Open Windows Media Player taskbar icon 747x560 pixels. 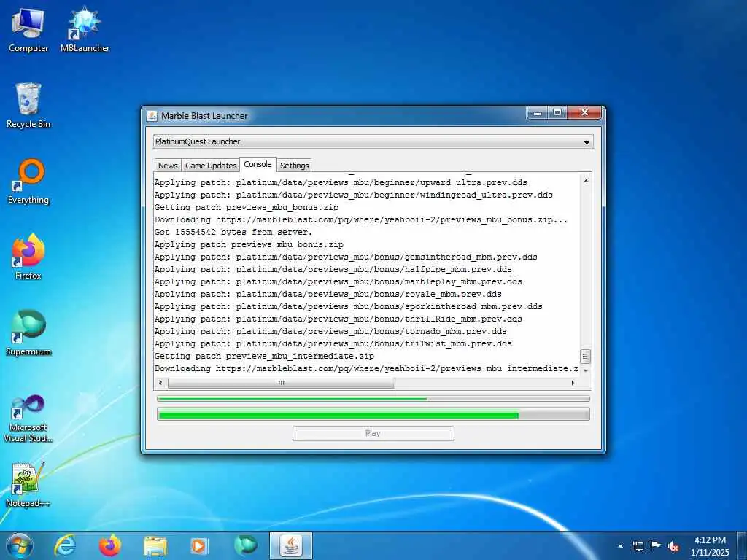coord(198,546)
